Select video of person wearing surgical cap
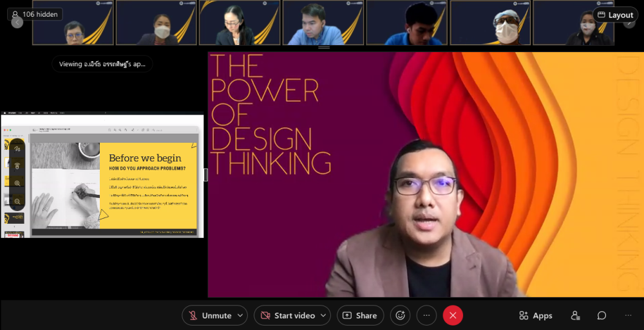This screenshot has height=330, width=644. click(x=490, y=23)
